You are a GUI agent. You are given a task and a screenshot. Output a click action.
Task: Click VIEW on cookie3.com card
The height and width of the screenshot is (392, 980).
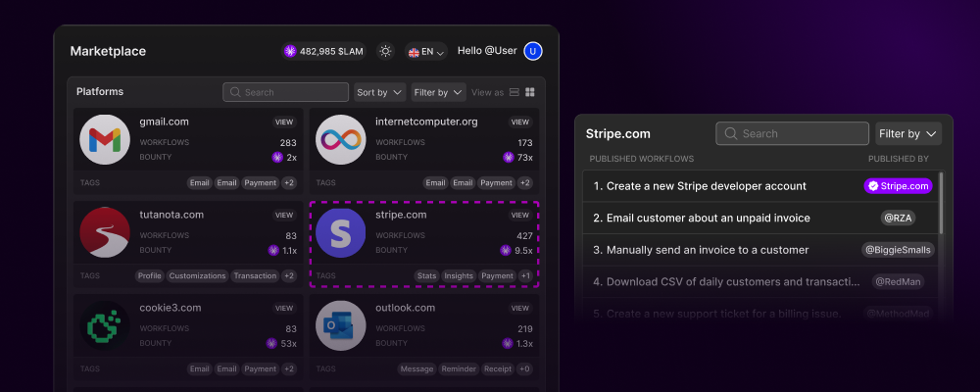pos(284,309)
